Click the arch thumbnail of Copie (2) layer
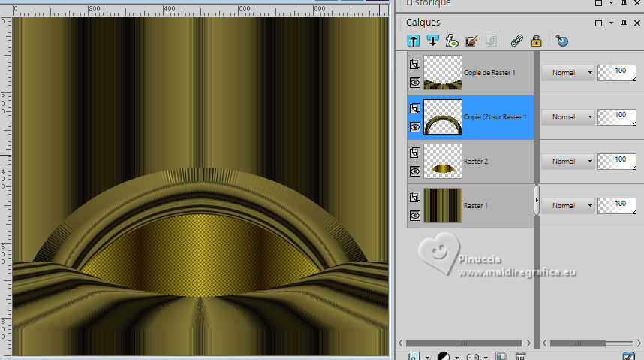 tap(443, 116)
